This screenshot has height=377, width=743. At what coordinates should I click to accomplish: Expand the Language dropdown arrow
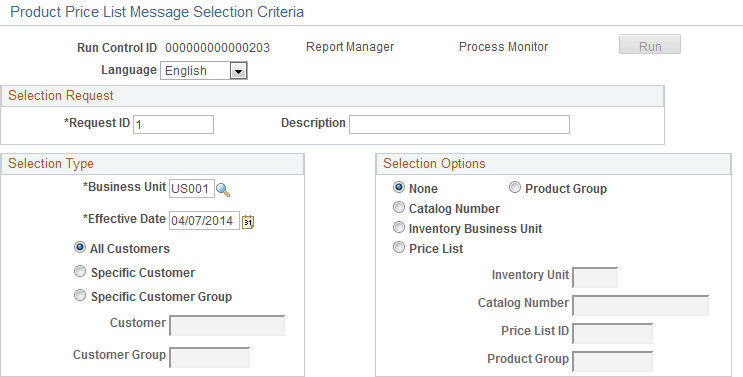click(x=238, y=71)
